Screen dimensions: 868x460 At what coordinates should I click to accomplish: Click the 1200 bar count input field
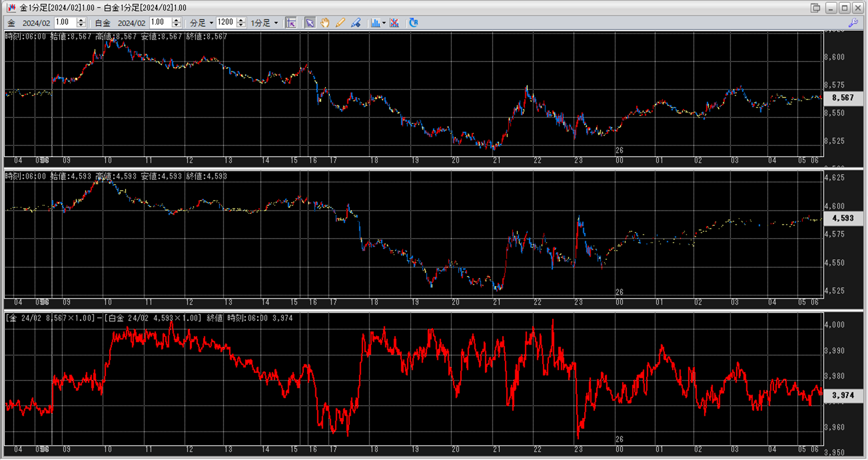(x=226, y=23)
